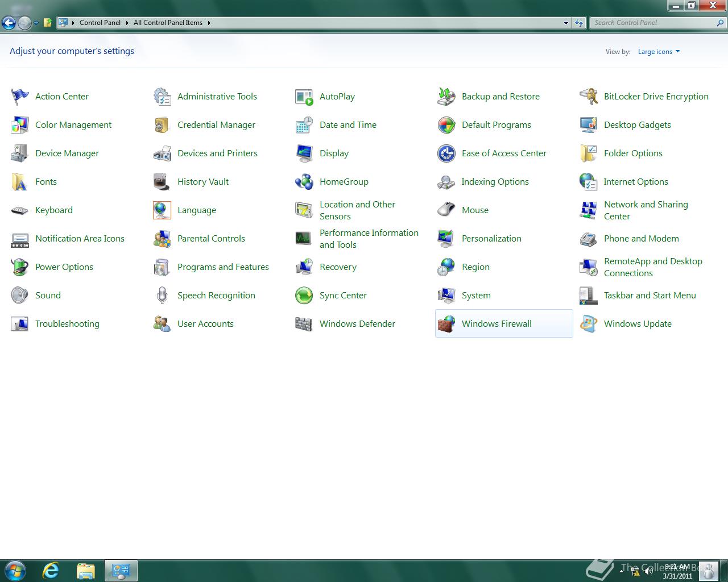Launch Internet Explorer from the taskbar
Image resolution: width=728 pixels, height=582 pixels.
51,571
